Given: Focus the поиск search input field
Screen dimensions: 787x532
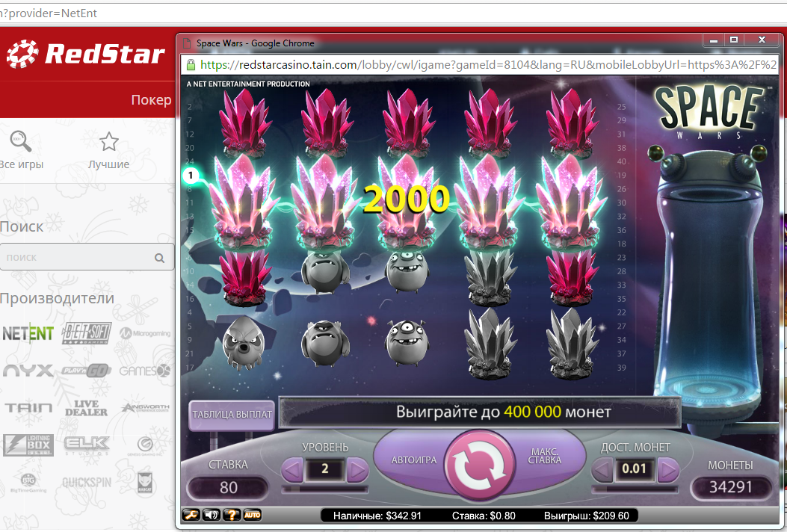Looking at the screenshot, I should click(87, 257).
